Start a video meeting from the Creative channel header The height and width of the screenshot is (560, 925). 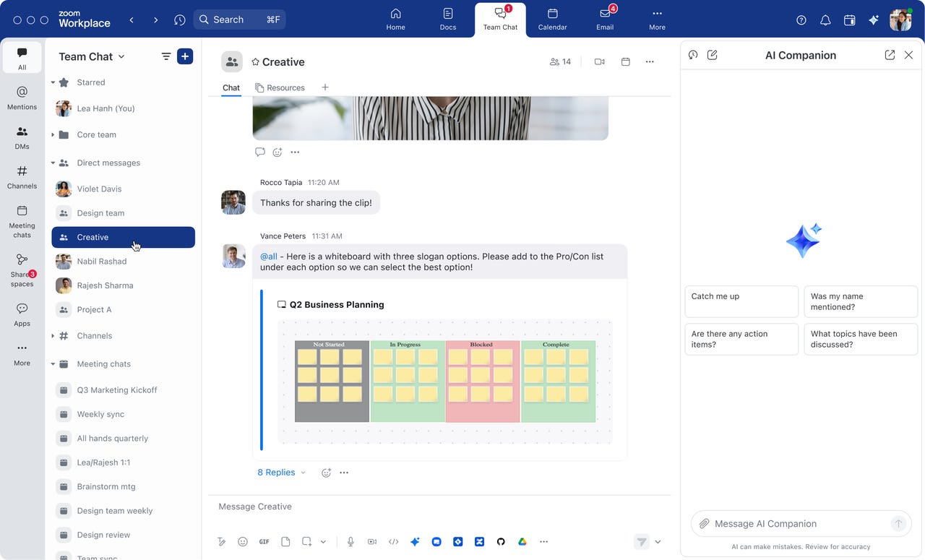599,61
